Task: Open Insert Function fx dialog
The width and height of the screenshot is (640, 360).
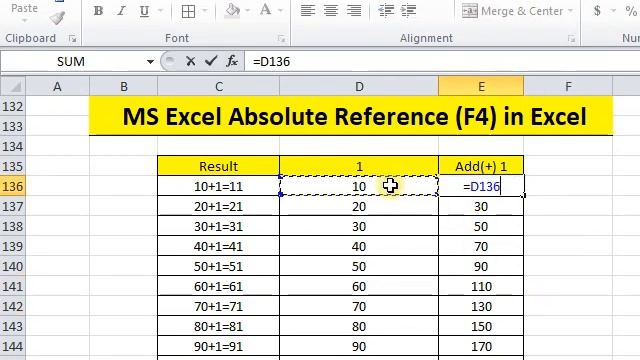Action: click(x=232, y=61)
